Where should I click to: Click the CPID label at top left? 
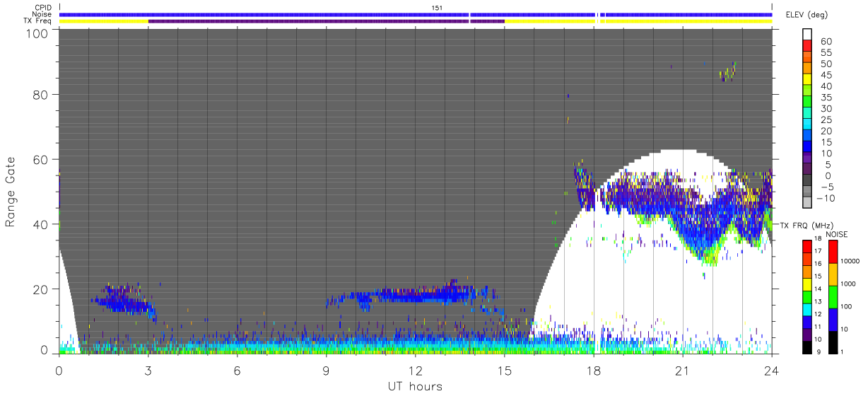42,8
